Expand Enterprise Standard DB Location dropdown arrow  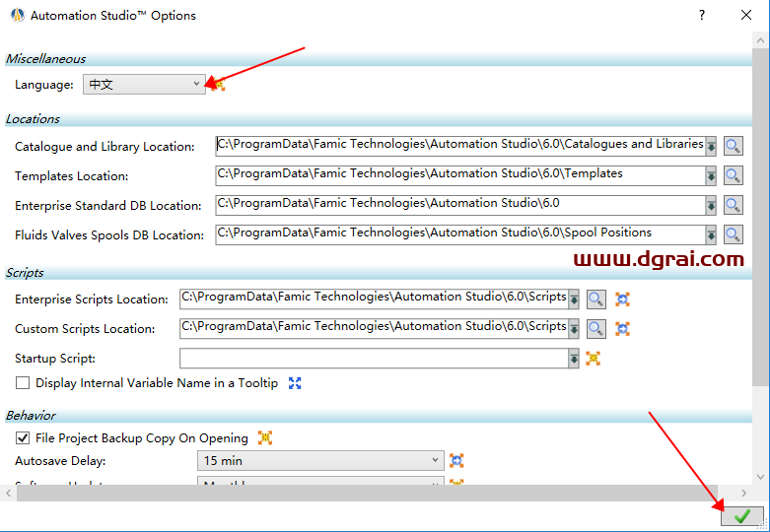click(711, 205)
